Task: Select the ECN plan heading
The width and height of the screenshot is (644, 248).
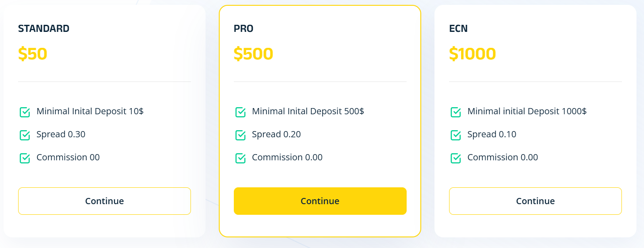Action: click(458, 29)
